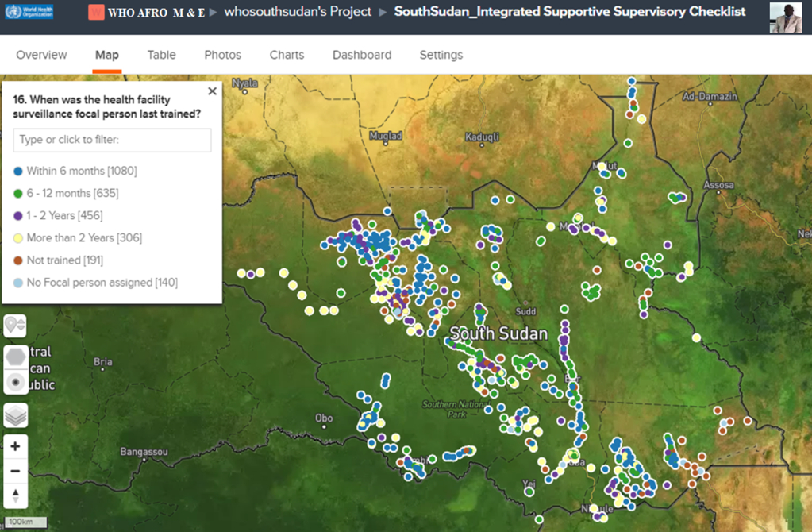812x532 pixels.
Task: Filter by 'Not trained [191]'
Action: click(59, 260)
